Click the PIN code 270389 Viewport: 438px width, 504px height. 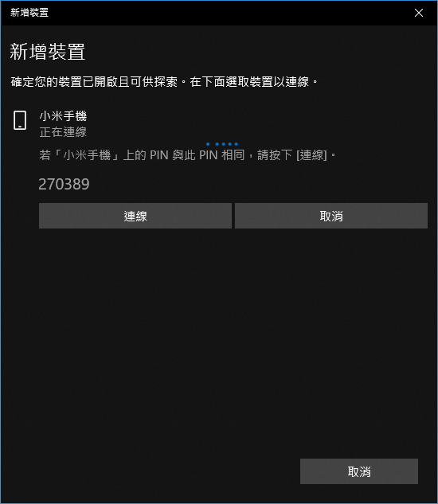click(x=64, y=184)
